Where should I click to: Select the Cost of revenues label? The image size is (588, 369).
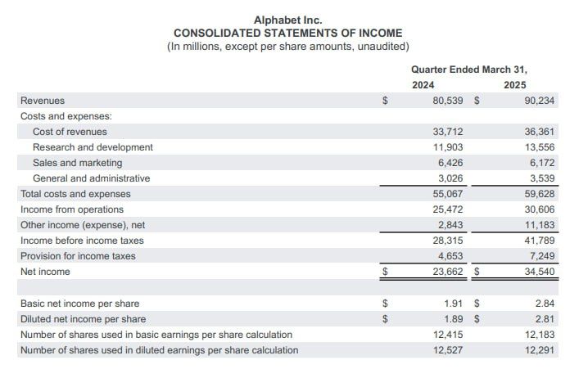coord(70,132)
